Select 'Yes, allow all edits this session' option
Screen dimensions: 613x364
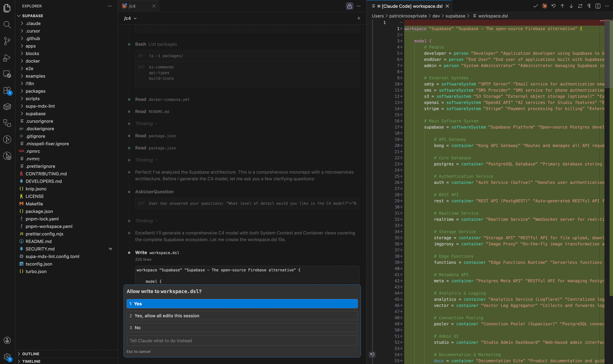pos(242,316)
